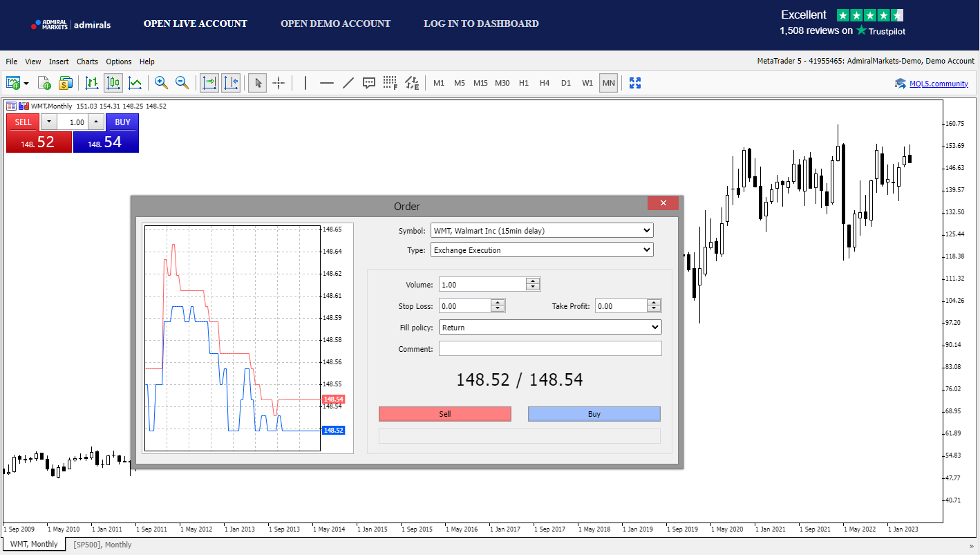Toggle chart auto scroll to the end

pos(209,83)
